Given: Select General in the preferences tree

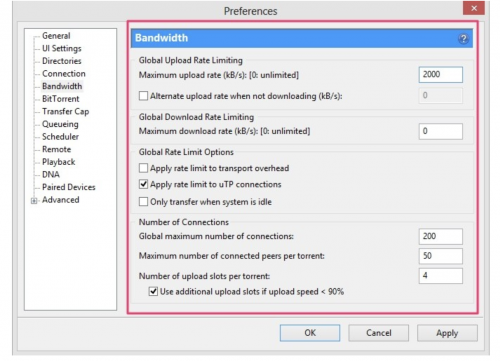Looking at the screenshot, I should (x=56, y=36).
